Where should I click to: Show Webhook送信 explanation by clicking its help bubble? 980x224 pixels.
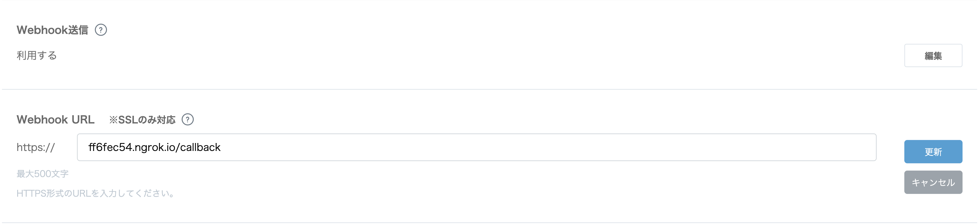click(x=101, y=29)
